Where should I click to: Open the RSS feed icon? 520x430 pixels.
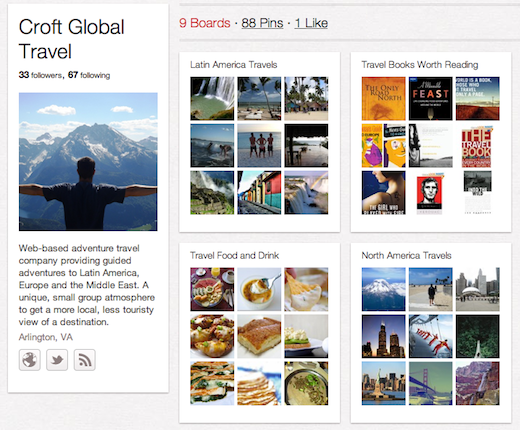(85, 360)
